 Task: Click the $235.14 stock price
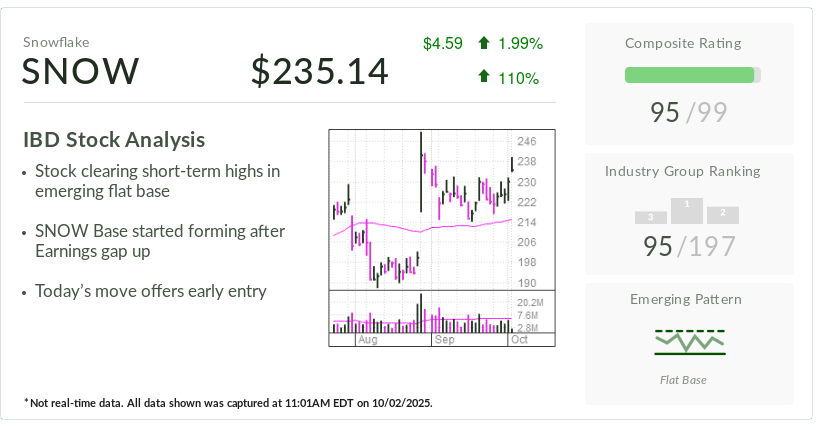(319, 72)
